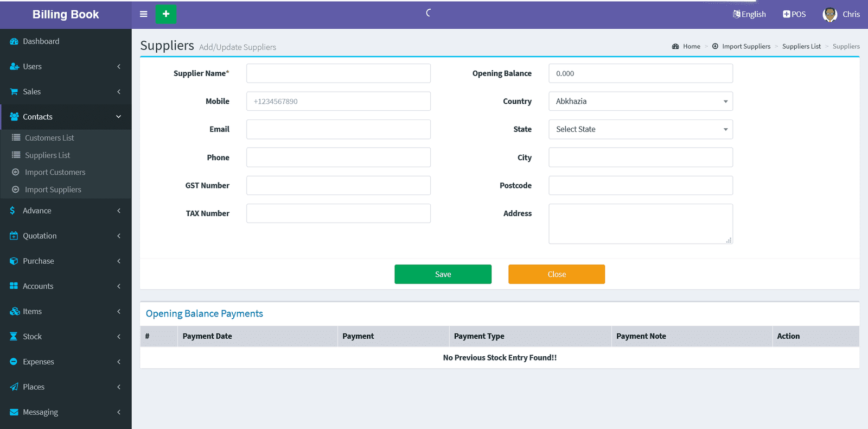The width and height of the screenshot is (868, 429).
Task: Expand the Expenses sidebar menu
Action: point(65,362)
